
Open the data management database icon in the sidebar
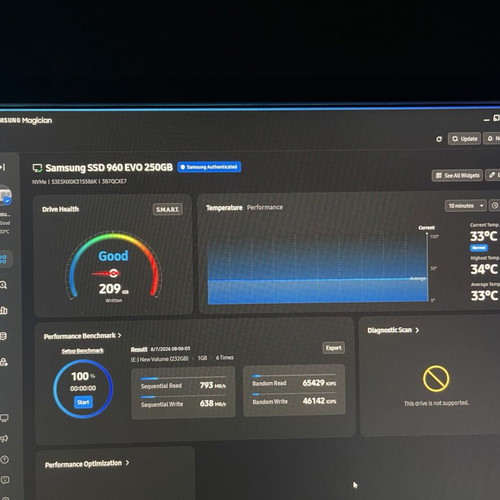tap(4, 336)
